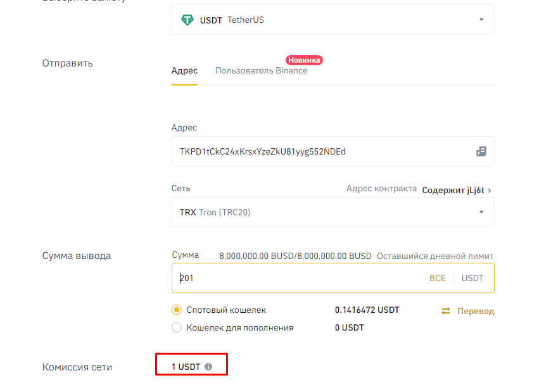Click the Оставшийся дневной лимит text
551x392 pixels.
[x=435, y=256]
